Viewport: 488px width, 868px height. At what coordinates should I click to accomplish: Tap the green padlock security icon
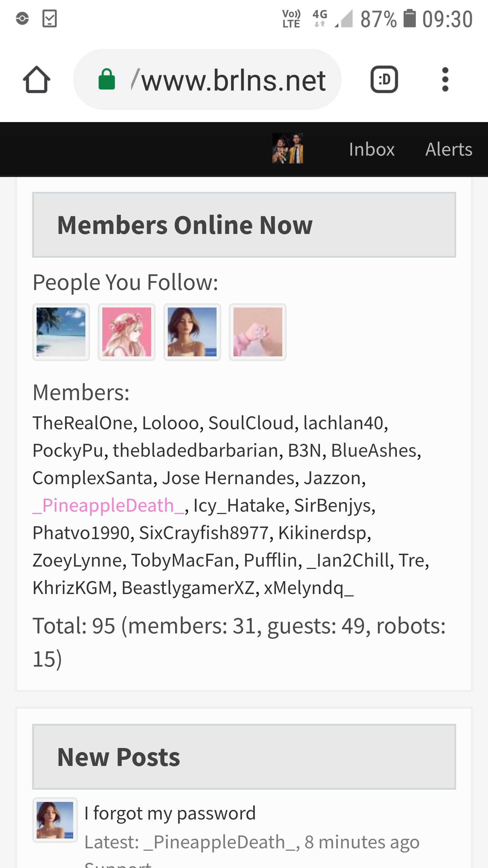(107, 79)
